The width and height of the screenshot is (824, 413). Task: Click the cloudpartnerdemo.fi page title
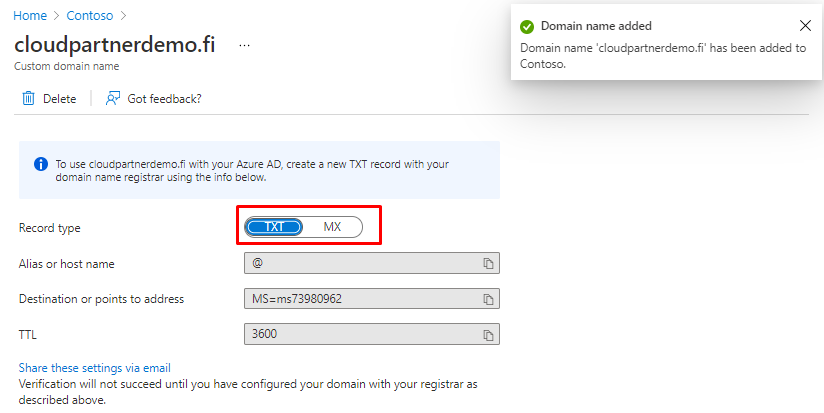tap(115, 45)
